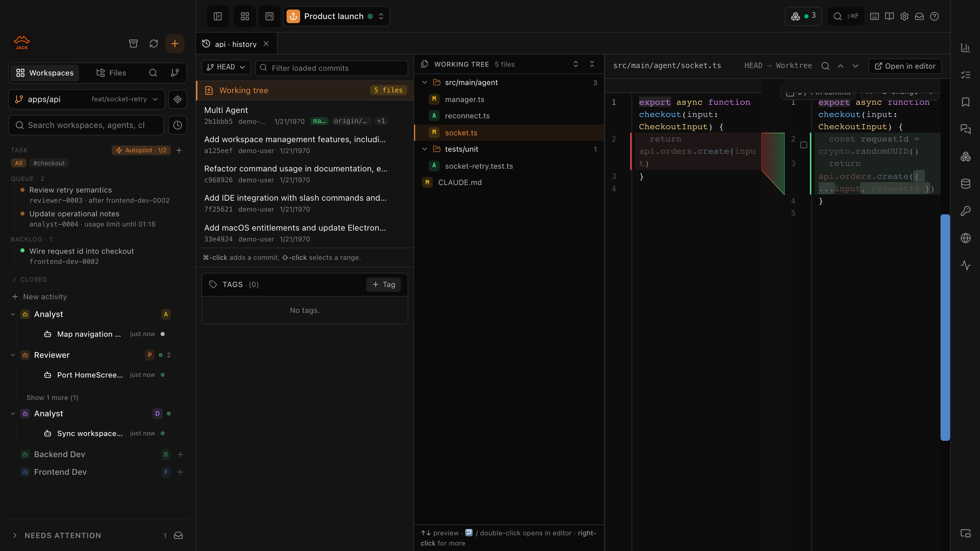
Task: Click the Open in editor button
Action: tap(905, 66)
